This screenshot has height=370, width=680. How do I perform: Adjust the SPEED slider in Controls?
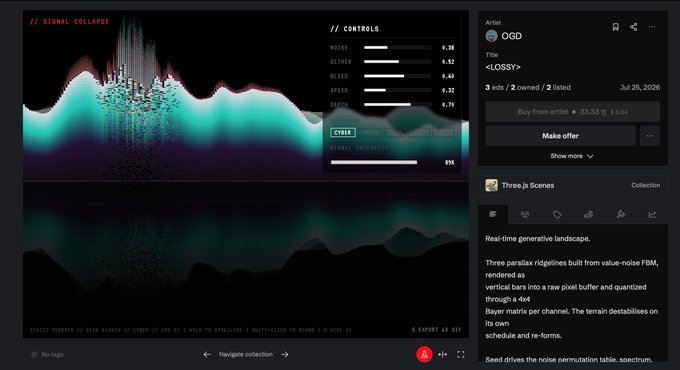pyautogui.click(x=398, y=90)
